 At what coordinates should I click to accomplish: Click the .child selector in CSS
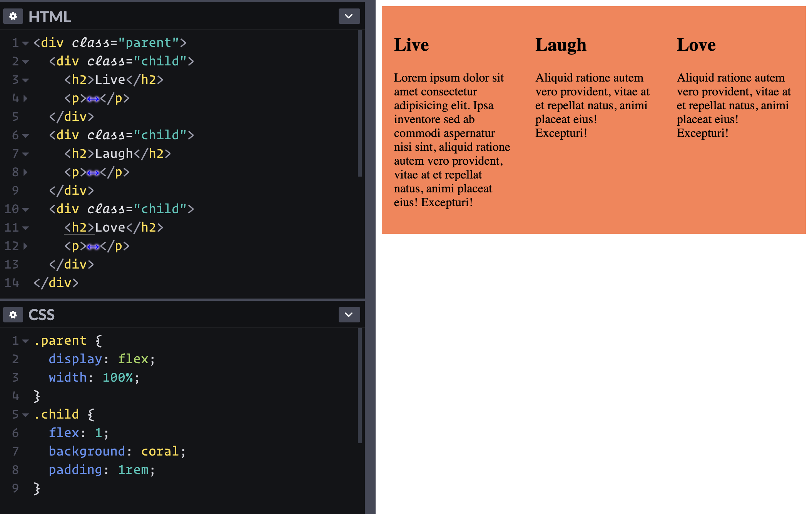[56, 414]
